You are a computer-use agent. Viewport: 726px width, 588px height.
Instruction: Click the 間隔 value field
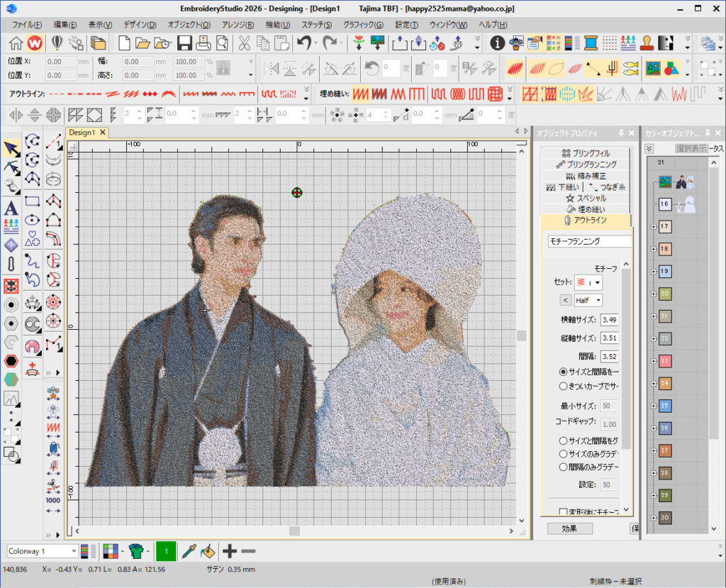(x=609, y=356)
